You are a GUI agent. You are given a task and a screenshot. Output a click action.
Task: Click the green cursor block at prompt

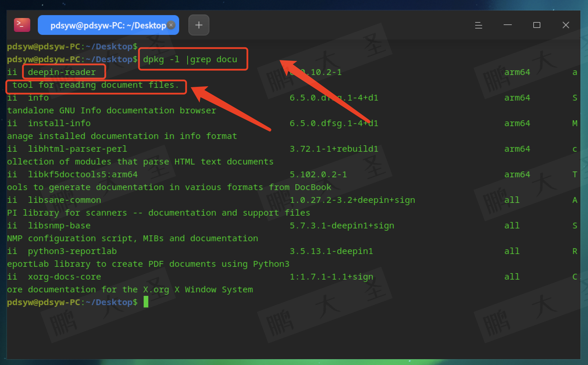click(x=146, y=302)
